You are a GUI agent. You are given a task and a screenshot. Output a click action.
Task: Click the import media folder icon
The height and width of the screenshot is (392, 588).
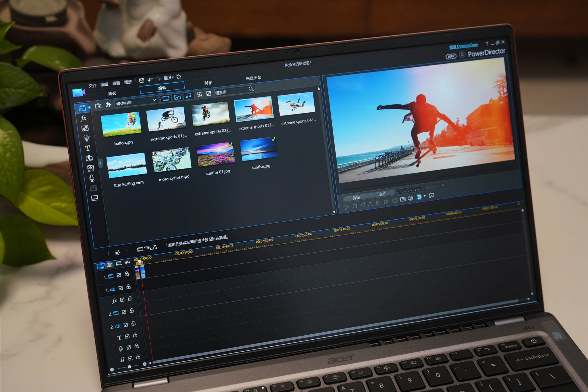coord(98,106)
